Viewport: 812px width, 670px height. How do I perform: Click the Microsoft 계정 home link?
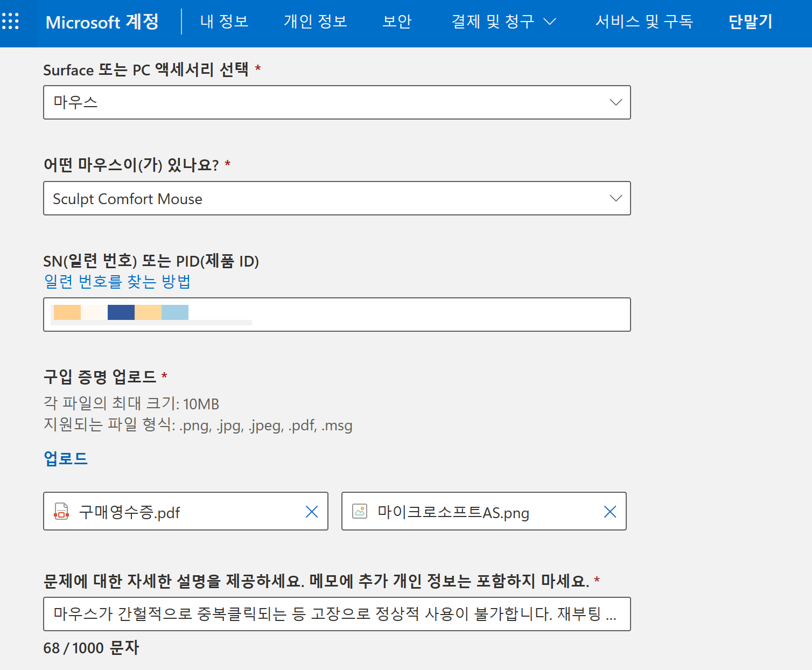(102, 22)
